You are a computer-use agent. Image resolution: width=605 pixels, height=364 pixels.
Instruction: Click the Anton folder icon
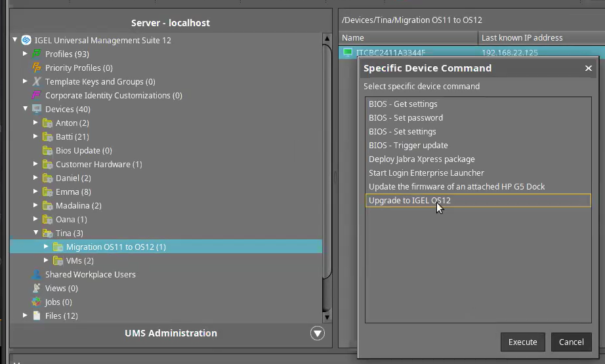pos(47,123)
